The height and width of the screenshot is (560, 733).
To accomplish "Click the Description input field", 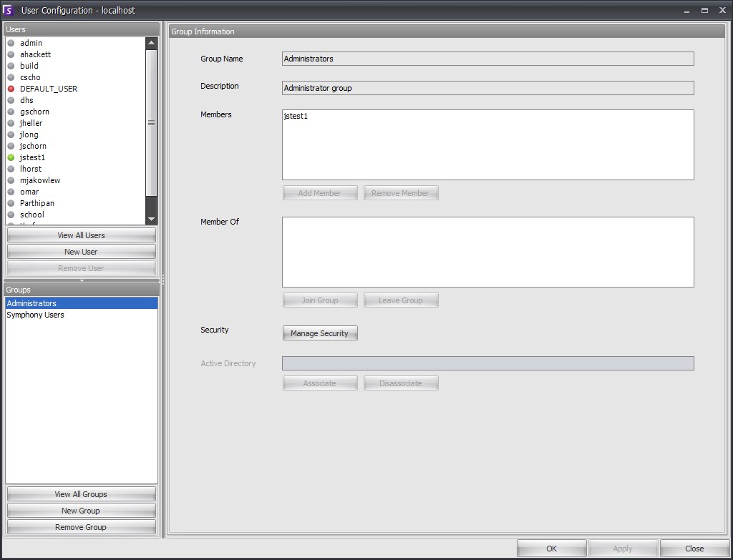I will [x=488, y=88].
